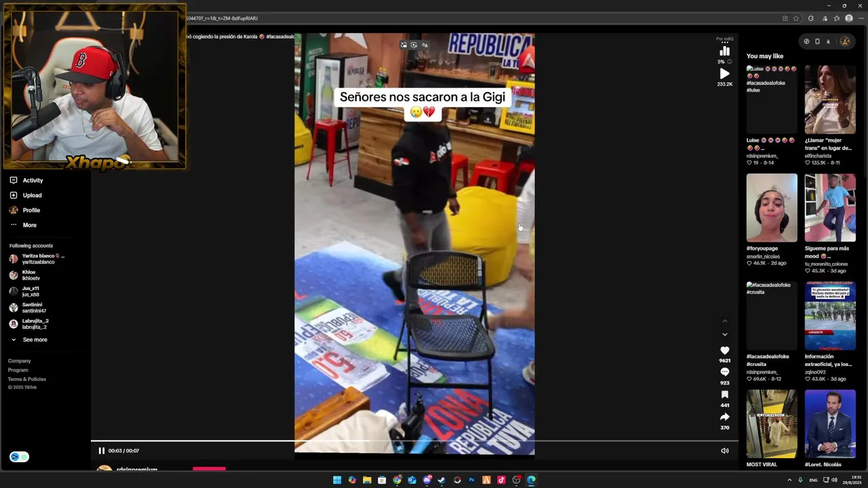Open Jus_x11 following account
The height and width of the screenshot is (488, 868).
[x=24, y=291]
